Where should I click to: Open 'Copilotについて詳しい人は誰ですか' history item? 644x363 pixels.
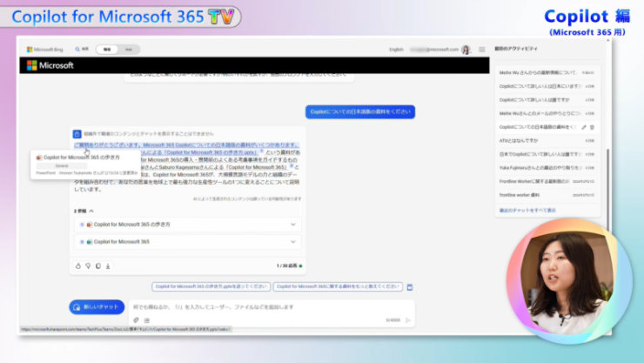coord(547,100)
